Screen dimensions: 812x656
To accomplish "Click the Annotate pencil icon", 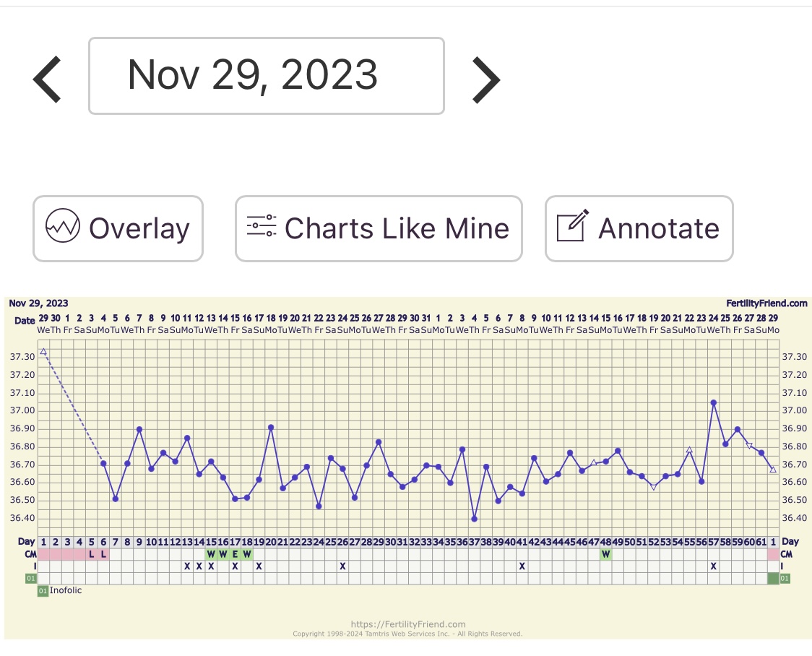I will click(x=572, y=227).
